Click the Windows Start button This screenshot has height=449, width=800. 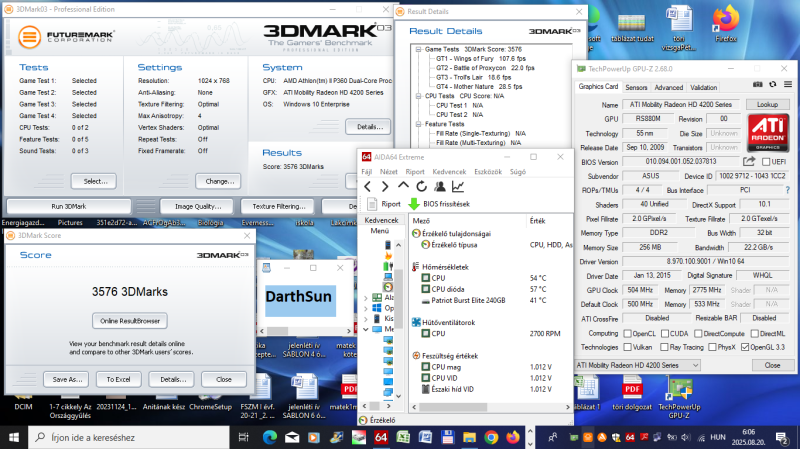coord(14,437)
